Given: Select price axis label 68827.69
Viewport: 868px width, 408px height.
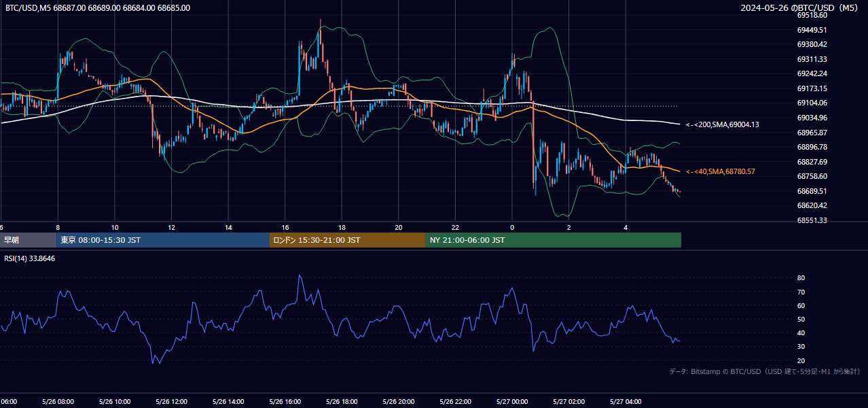Looking at the screenshot, I should pos(812,162).
